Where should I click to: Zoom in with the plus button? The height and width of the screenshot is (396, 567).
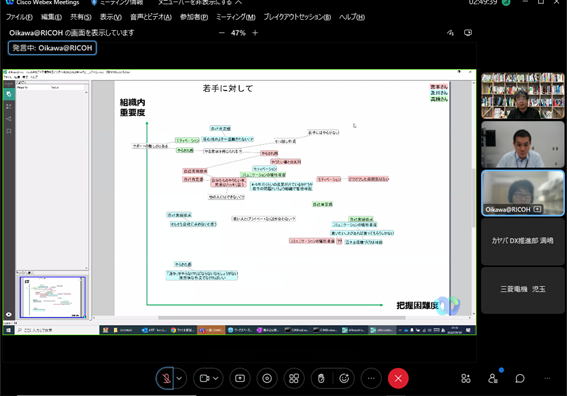tap(255, 33)
